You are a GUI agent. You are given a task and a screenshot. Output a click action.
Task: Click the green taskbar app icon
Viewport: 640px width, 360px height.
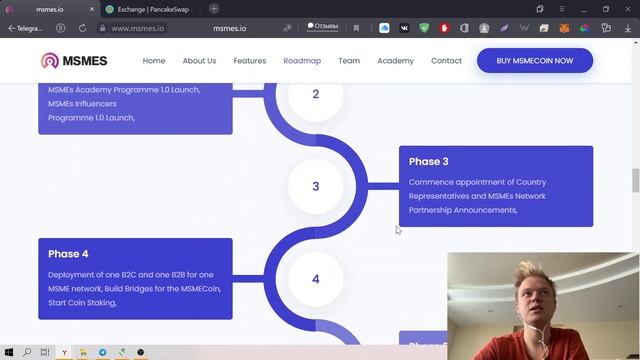coord(122,352)
